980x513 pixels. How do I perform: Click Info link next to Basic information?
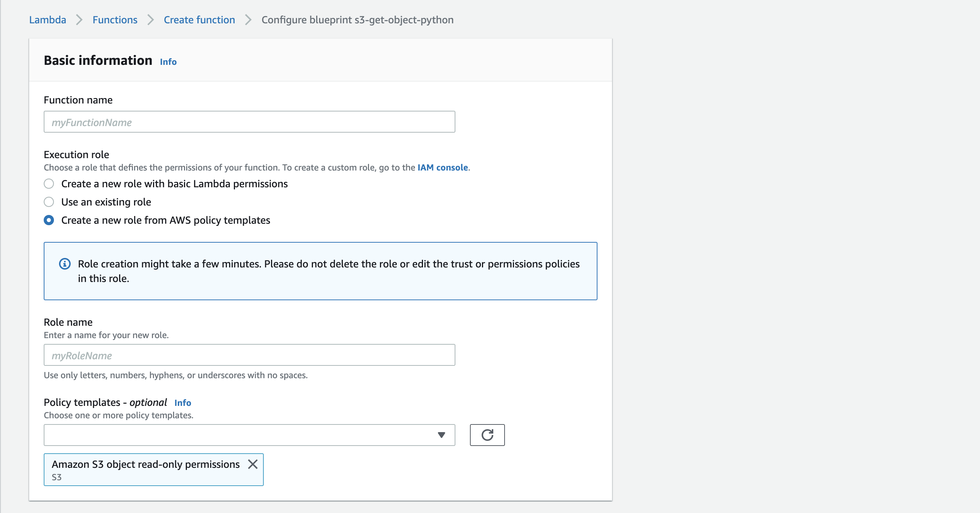click(x=168, y=62)
